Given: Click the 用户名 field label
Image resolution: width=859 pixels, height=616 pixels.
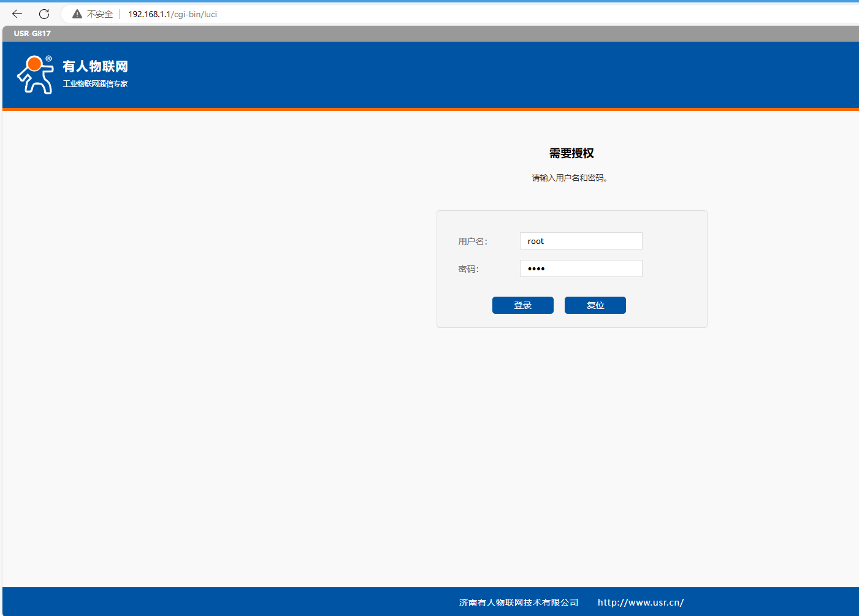Looking at the screenshot, I should click(473, 241).
